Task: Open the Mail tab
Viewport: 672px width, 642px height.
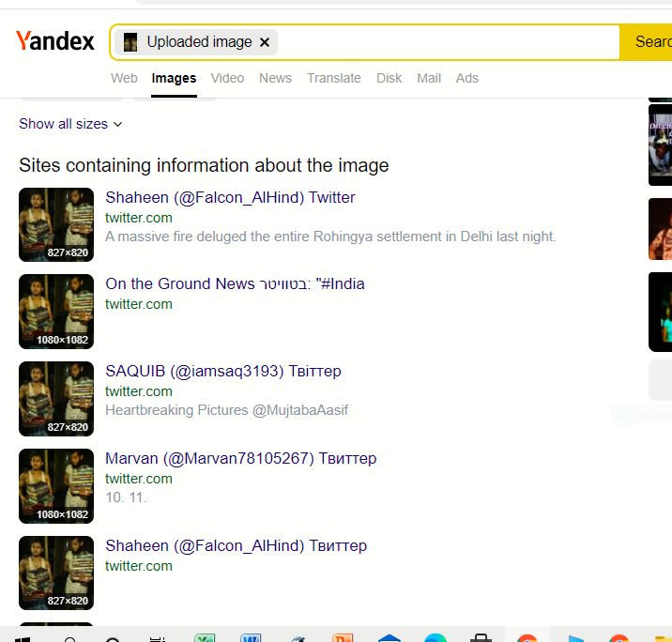Action: (429, 78)
